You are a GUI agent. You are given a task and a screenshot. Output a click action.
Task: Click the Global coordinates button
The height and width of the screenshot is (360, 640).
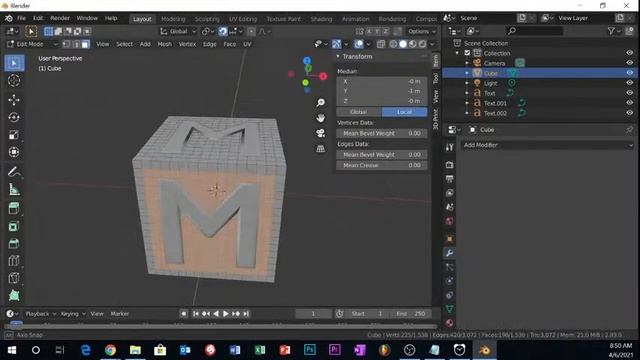click(359, 112)
